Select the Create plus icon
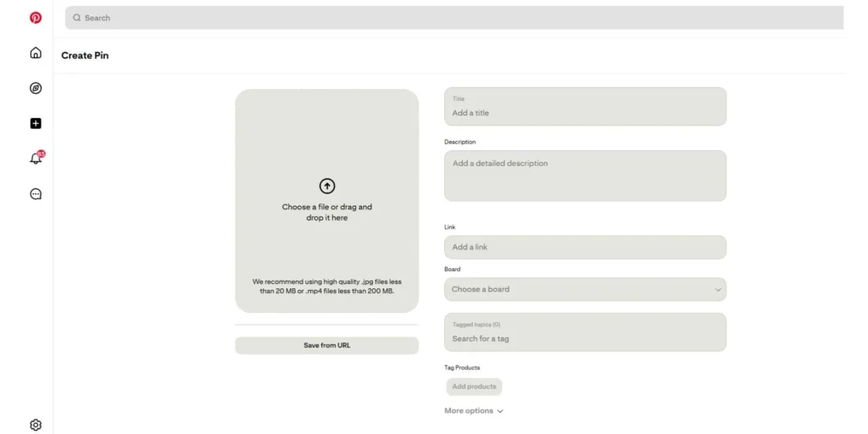868x434 pixels. click(x=36, y=124)
